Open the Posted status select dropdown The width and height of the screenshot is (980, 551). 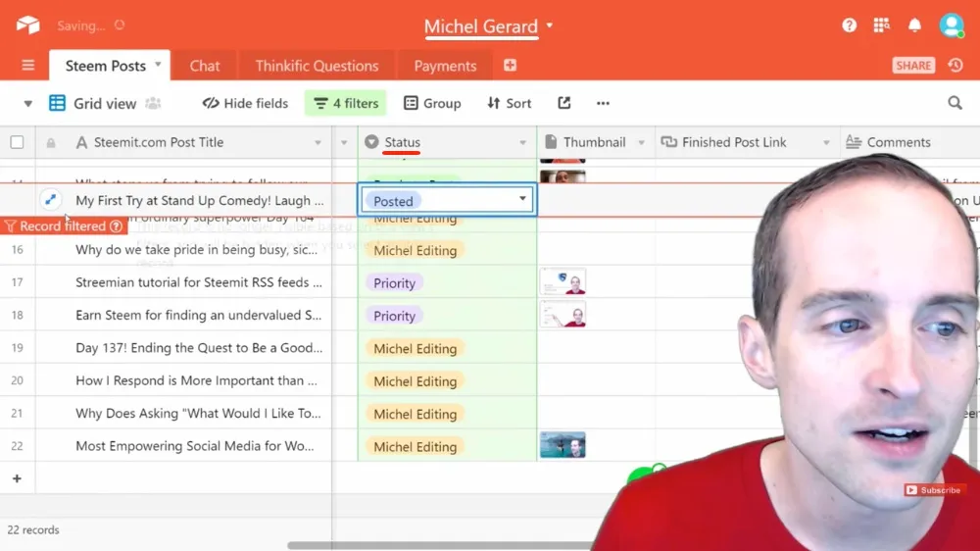(522, 199)
